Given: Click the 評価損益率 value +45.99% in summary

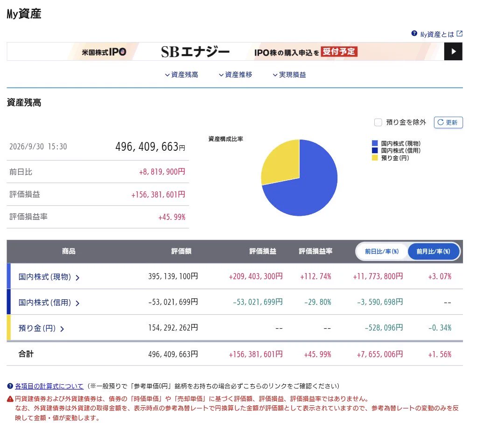Looking at the screenshot, I should coord(172,217).
